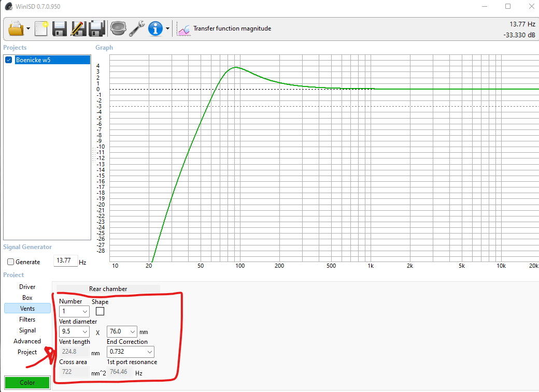Select the Vents tab

(27, 309)
